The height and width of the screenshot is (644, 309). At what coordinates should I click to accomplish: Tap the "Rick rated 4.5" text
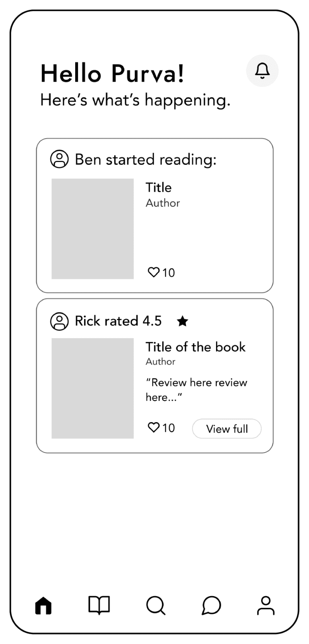118,321
